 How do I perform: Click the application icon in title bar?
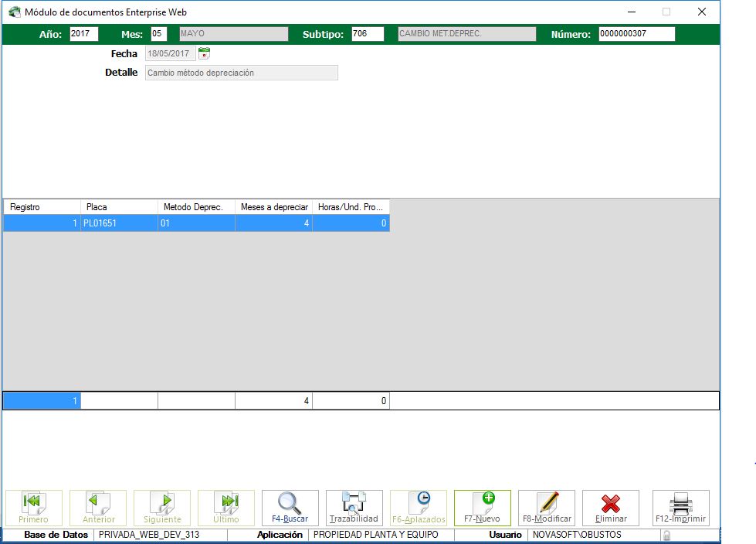click(15, 12)
